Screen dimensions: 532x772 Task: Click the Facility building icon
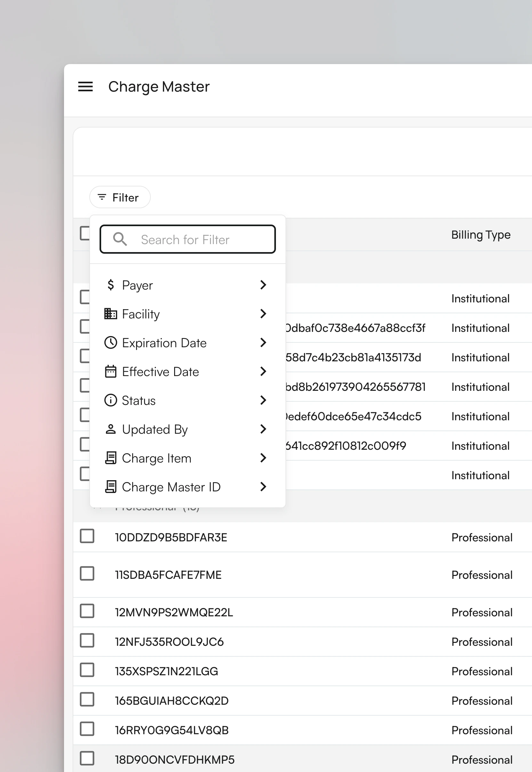pos(111,314)
